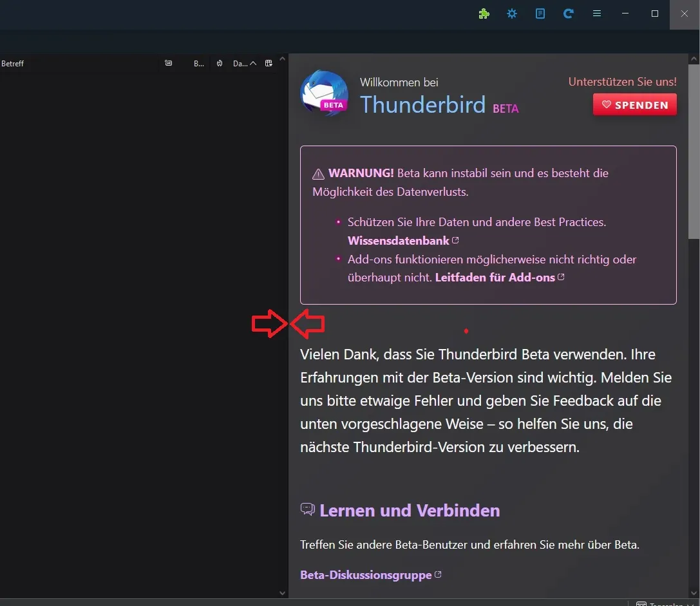This screenshot has width=700, height=606.
Task: Maximize the Thunderbird window
Action: click(655, 14)
